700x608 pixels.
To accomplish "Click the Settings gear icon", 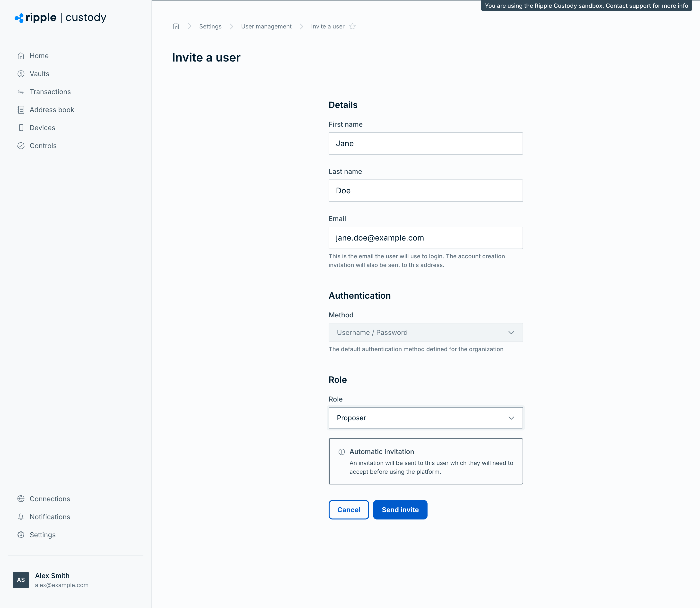I will tap(21, 535).
